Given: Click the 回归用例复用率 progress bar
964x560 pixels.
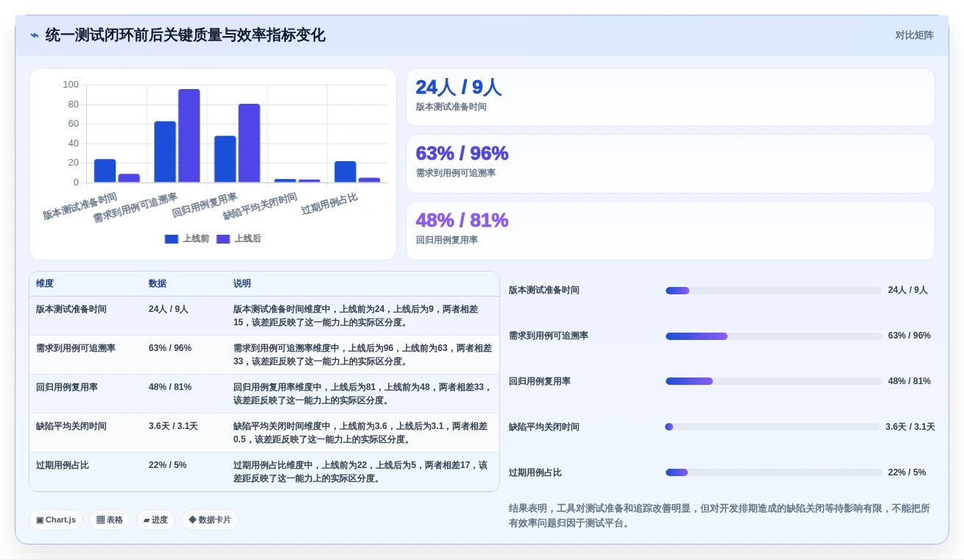Looking at the screenshot, I should point(773,381).
